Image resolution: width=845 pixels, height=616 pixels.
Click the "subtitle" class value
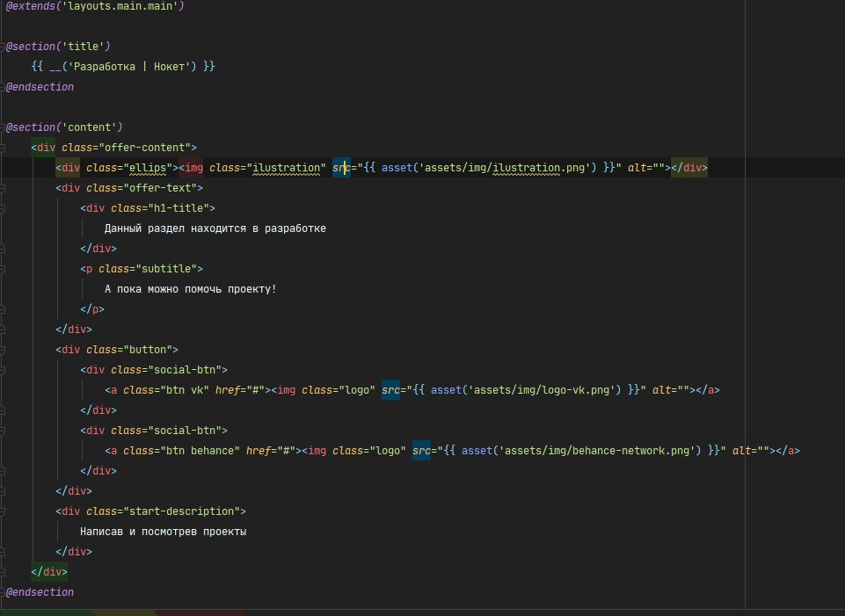pyautogui.click(x=166, y=269)
